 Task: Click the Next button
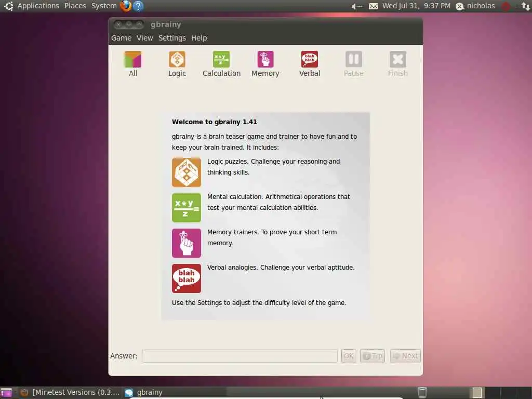tap(405, 356)
